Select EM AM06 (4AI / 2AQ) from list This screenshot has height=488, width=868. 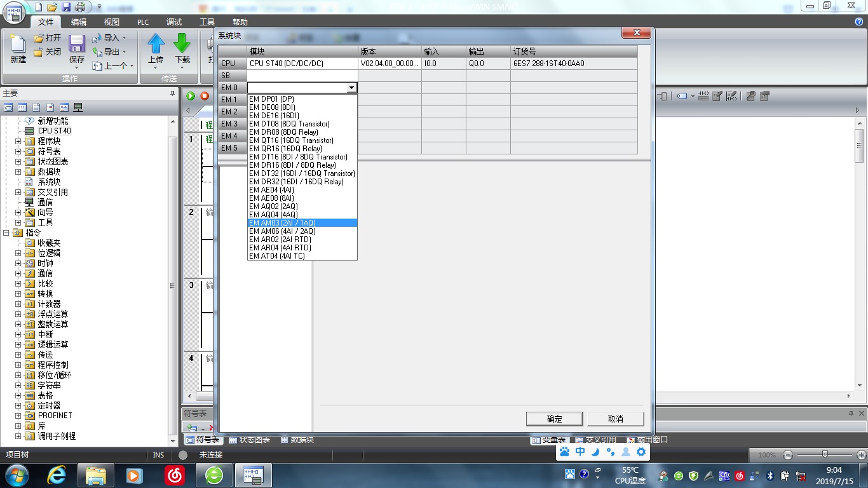[282, 231]
